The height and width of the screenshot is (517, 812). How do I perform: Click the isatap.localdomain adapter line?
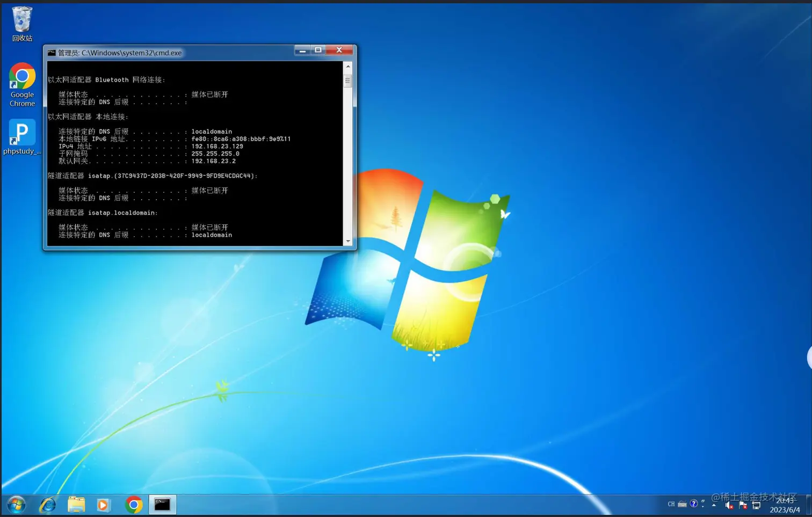(x=103, y=213)
